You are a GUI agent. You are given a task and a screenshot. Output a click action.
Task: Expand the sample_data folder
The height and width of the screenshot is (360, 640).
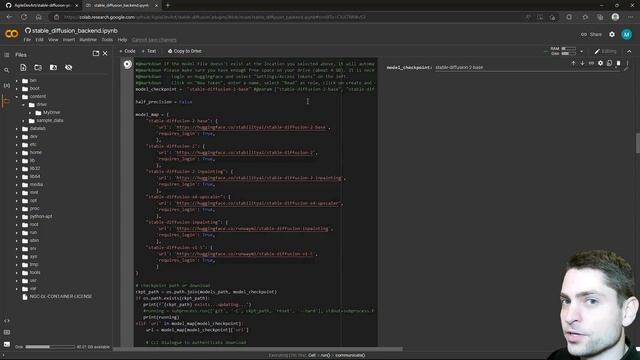coord(23,121)
